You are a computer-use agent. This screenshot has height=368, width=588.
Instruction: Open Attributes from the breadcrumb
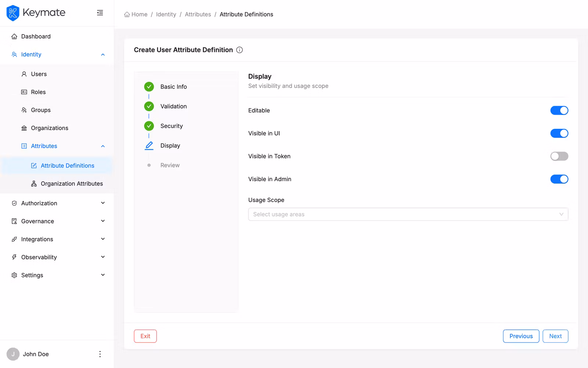pyautogui.click(x=198, y=14)
